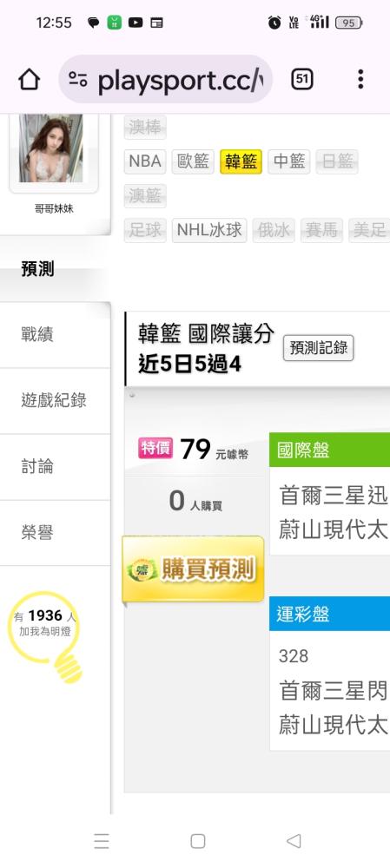The height and width of the screenshot is (868, 390).
Task: Tap the Chrome home icon
Action: tap(30, 80)
